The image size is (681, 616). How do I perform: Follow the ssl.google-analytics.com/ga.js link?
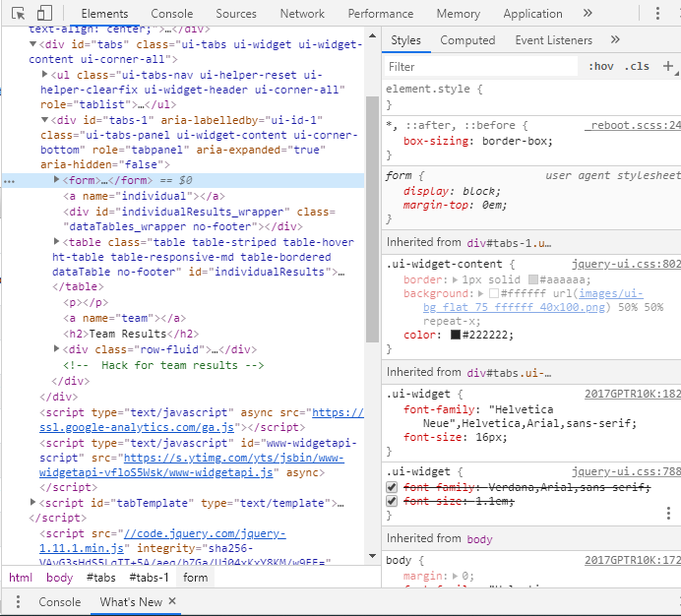(x=137, y=427)
